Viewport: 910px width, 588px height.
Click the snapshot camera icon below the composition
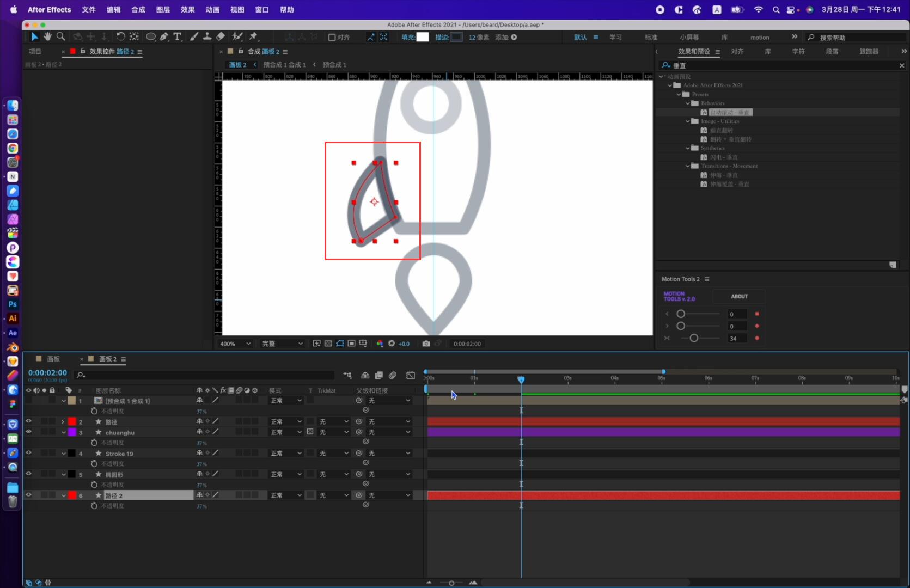[x=426, y=344]
